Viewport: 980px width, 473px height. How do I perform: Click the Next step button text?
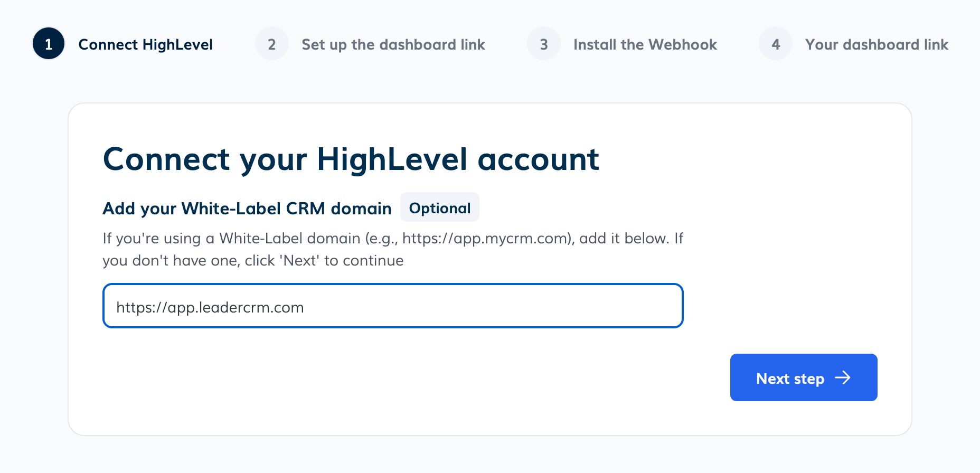tap(790, 379)
